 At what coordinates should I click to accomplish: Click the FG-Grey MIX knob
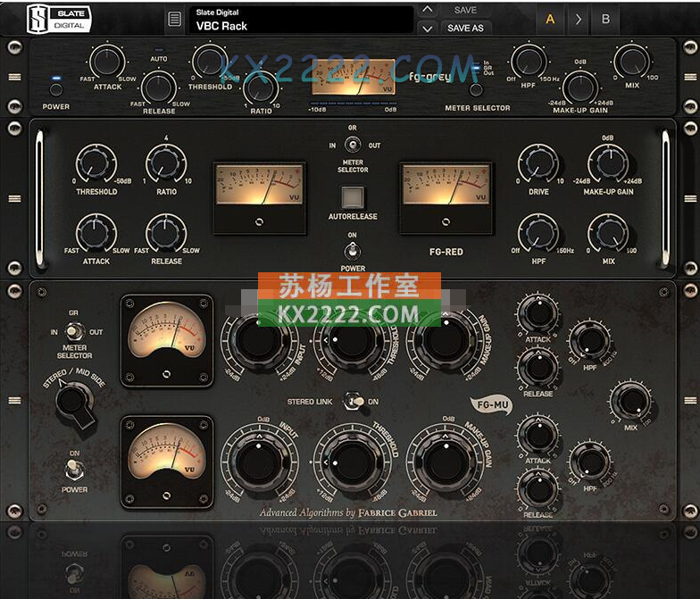pos(632,61)
